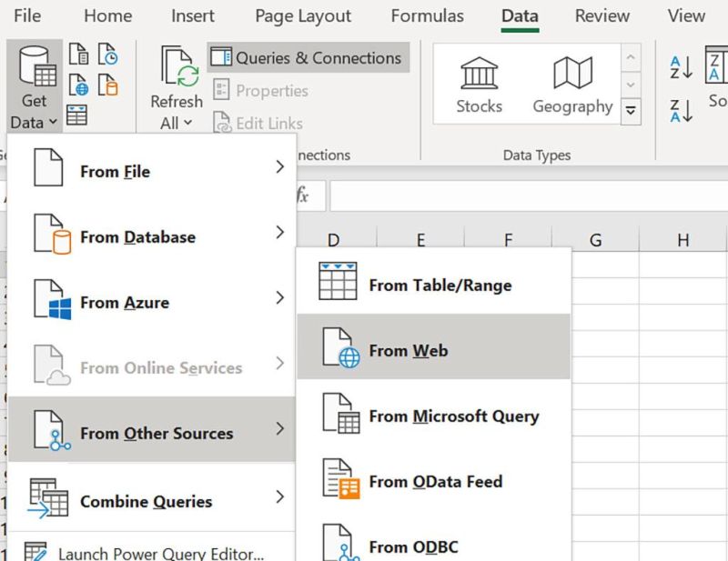The width and height of the screenshot is (728, 561).
Task: Click the From Text/CSV icon
Action: [79, 55]
